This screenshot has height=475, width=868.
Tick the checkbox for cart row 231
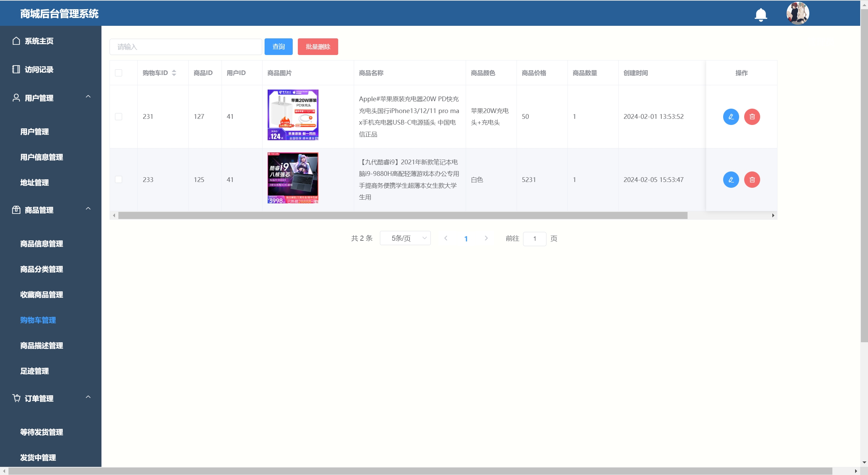[118, 117]
